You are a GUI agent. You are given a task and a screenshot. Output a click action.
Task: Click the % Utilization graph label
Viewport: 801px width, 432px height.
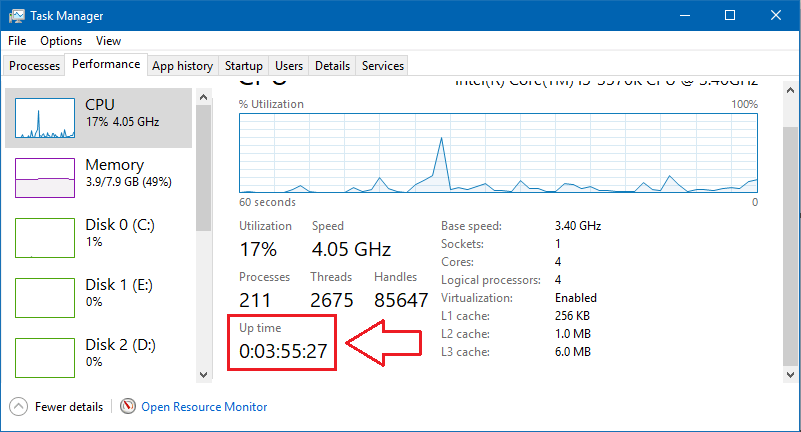tap(271, 104)
